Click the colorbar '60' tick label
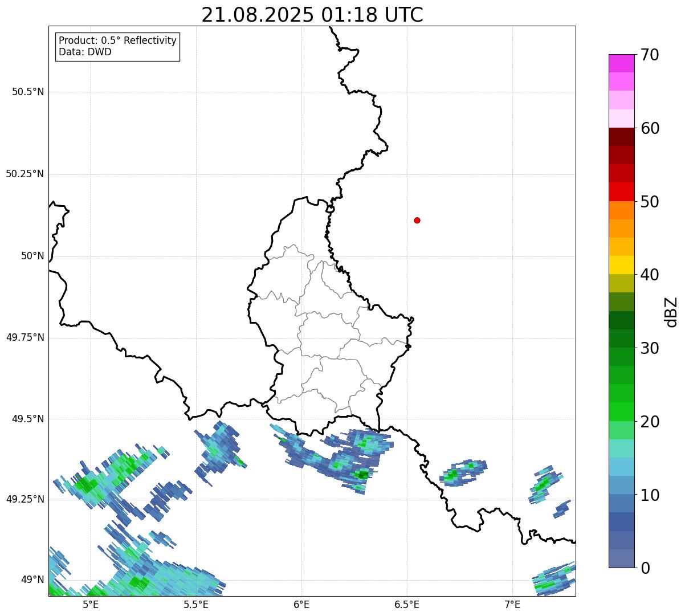The width and height of the screenshot is (685, 616). coord(650,128)
